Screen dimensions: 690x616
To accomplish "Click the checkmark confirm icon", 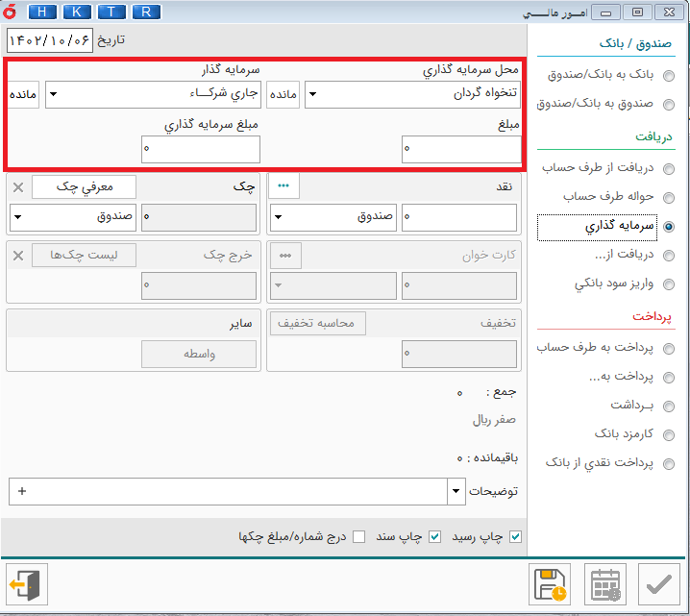I will (659, 583).
